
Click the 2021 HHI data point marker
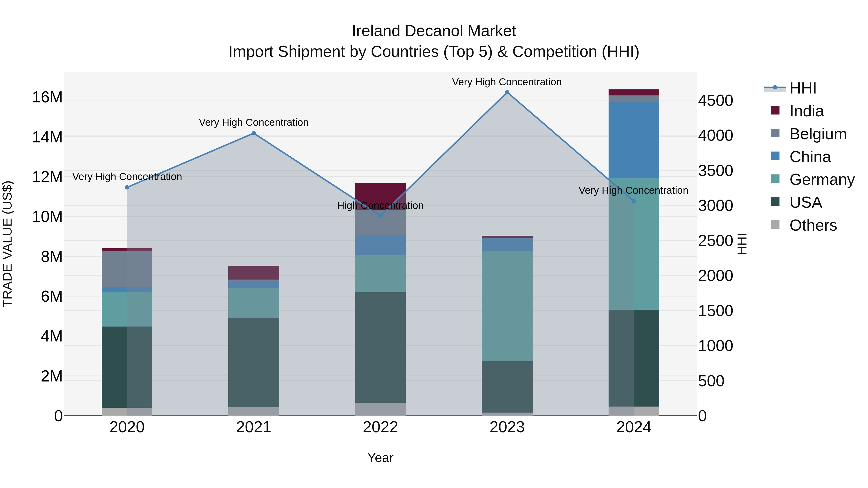coord(254,133)
